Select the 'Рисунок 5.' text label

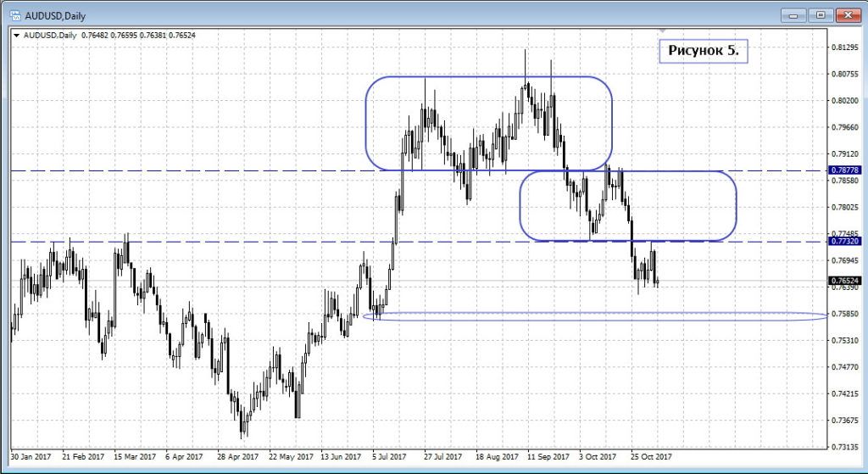click(x=703, y=51)
